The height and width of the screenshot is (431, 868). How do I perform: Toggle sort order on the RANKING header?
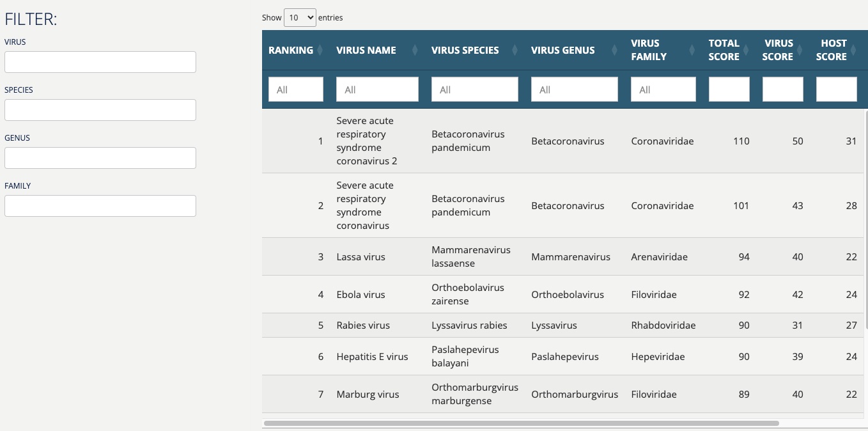click(291, 50)
